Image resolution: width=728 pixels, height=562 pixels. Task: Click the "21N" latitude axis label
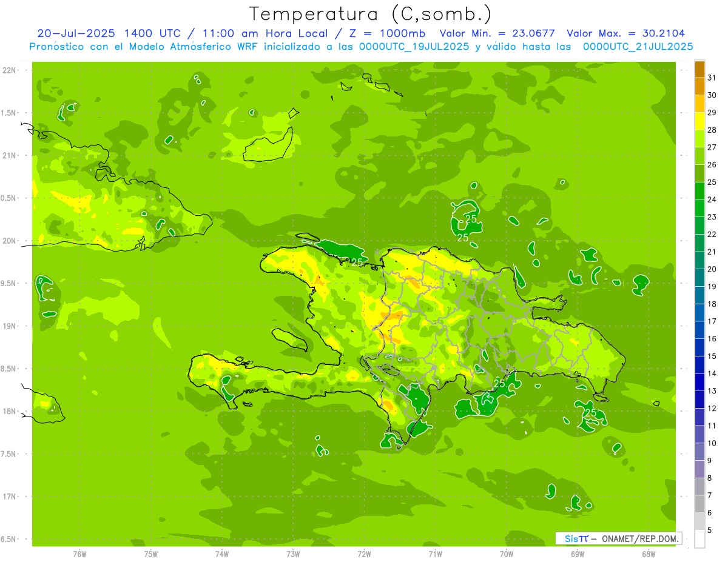(x=9, y=155)
